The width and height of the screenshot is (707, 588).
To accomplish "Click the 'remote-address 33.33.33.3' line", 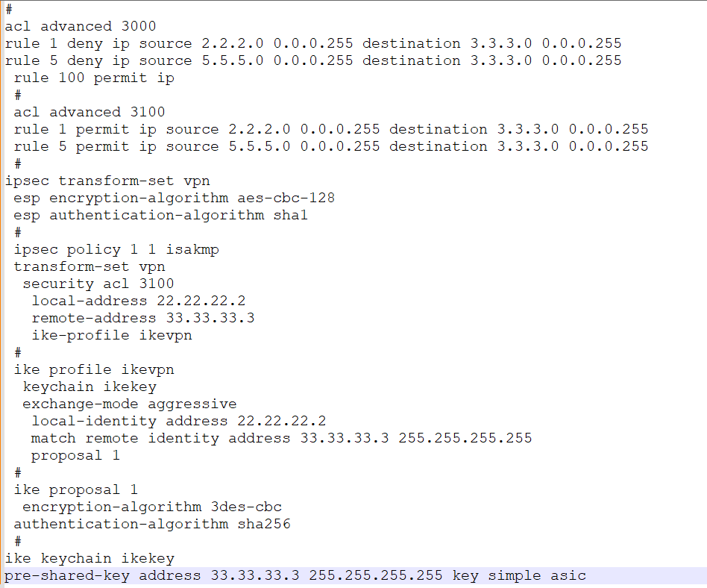I will [142, 318].
